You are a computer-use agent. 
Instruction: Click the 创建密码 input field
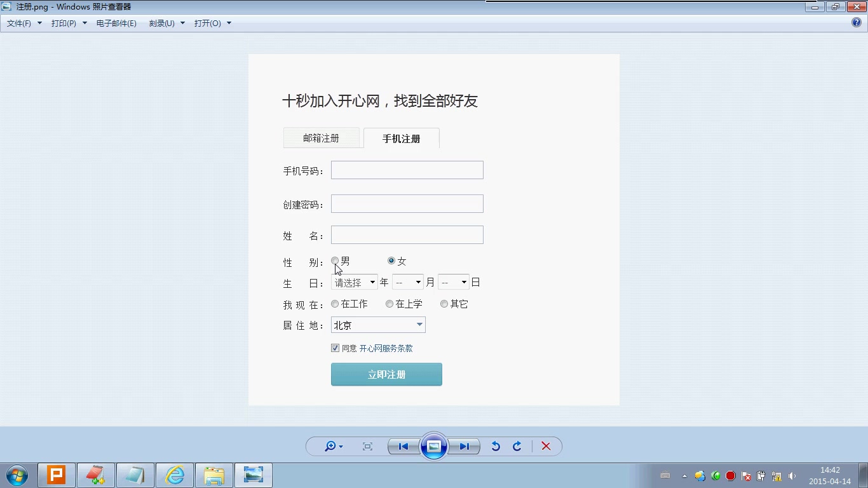tap(407, 204)
